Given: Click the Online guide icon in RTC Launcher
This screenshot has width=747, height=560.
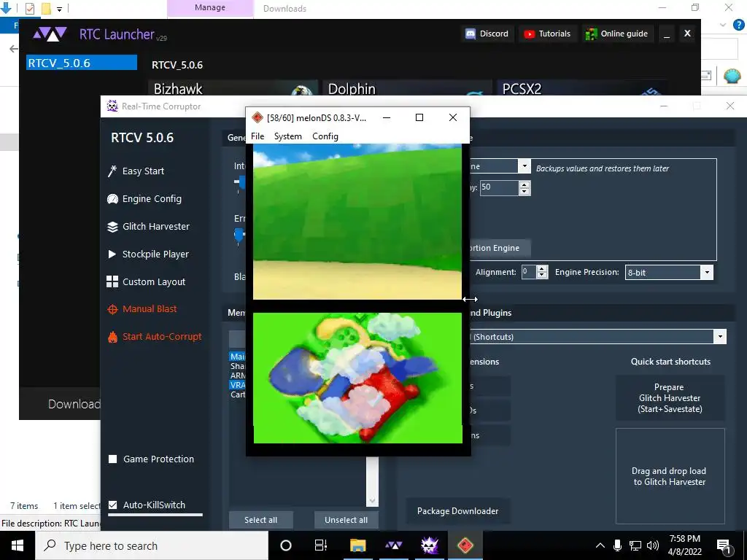Looking at the screenshot, I should click(x=591, y=34).
